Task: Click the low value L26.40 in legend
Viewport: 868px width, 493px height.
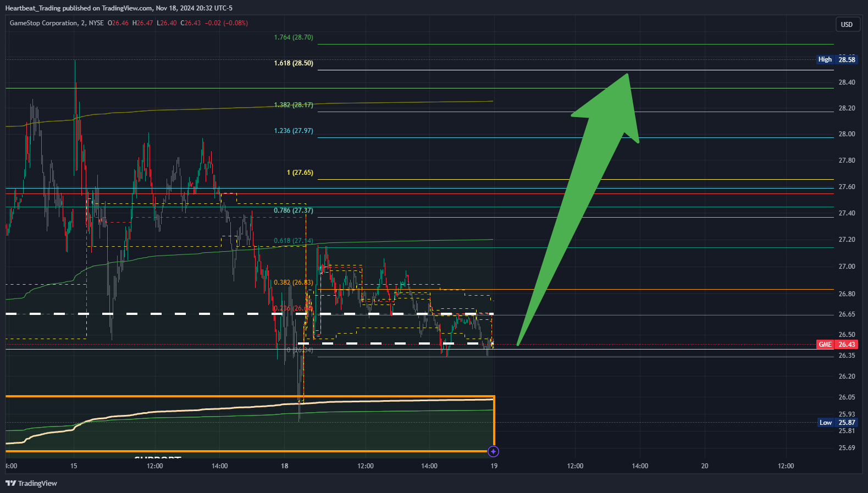Action: [167, 23]
